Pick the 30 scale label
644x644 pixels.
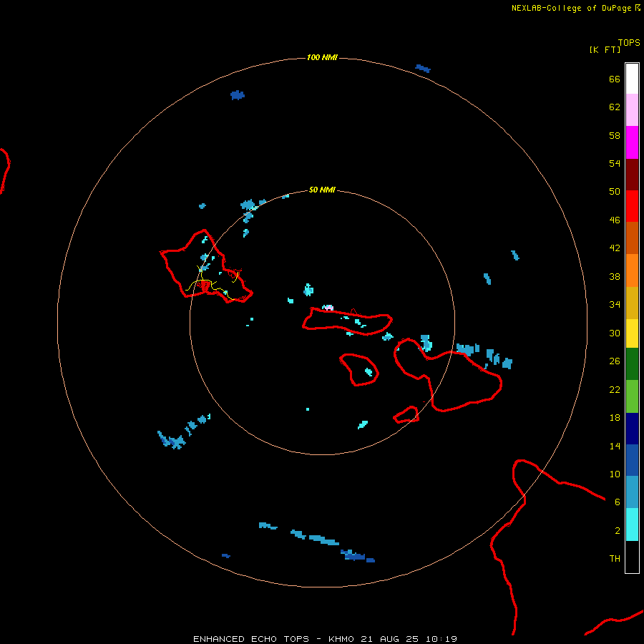click(615, 333)
